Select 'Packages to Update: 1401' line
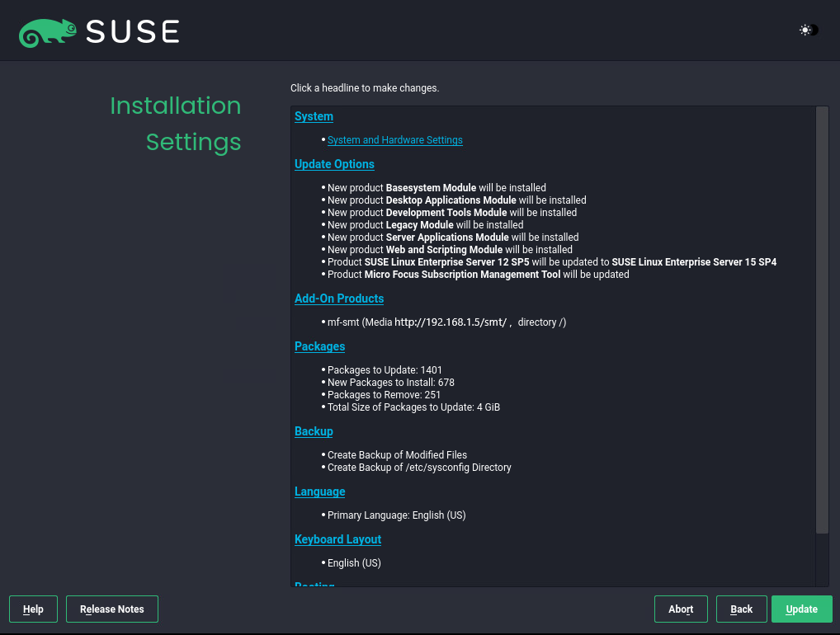 coord(385,370)
